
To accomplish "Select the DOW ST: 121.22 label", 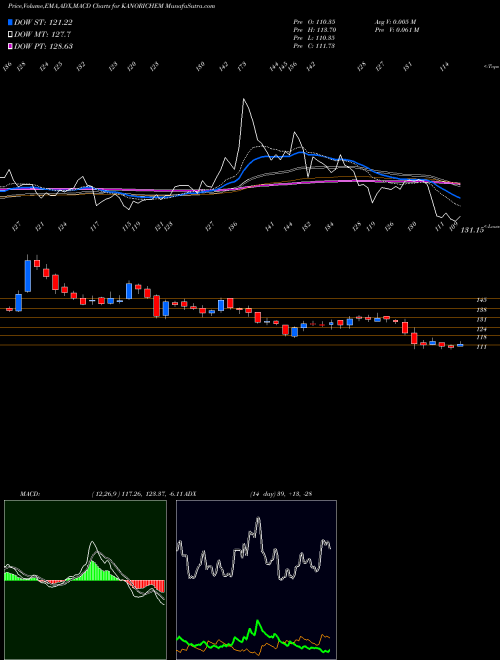I will (43, 22).
